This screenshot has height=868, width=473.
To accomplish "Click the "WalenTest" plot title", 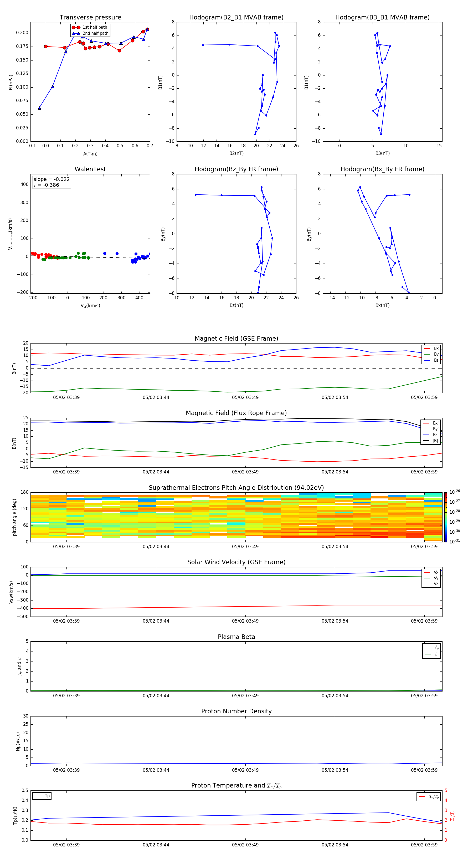I will [x=90, y=169].
